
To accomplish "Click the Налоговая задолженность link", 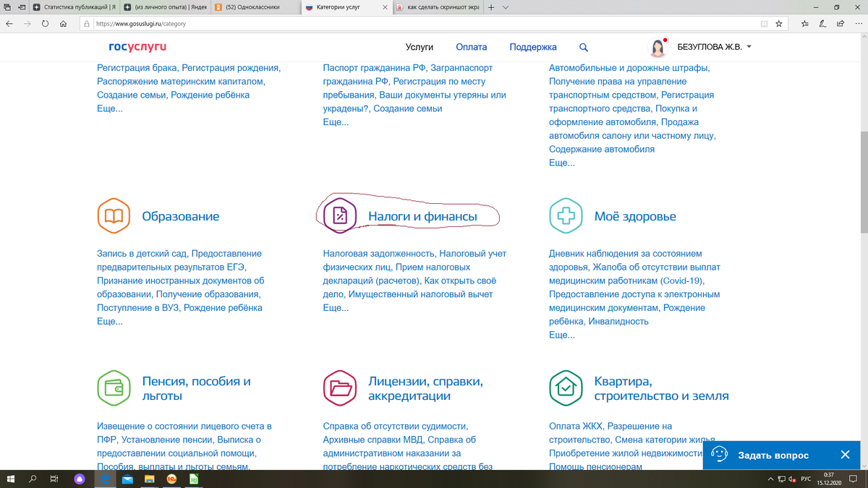I will tap(378, 254).
